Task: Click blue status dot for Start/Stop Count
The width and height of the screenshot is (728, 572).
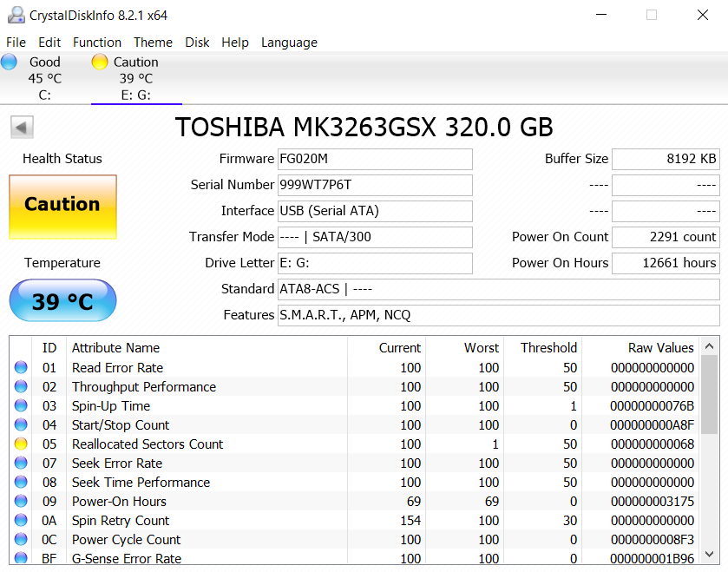Action: (x=21, y=424)
